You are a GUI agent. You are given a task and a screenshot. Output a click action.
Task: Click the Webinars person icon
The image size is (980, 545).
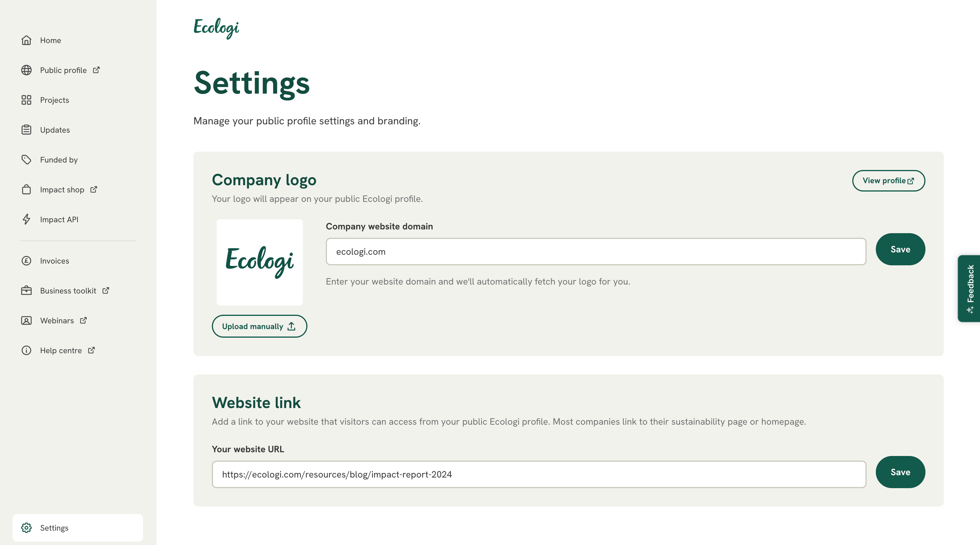pos(26,320)
